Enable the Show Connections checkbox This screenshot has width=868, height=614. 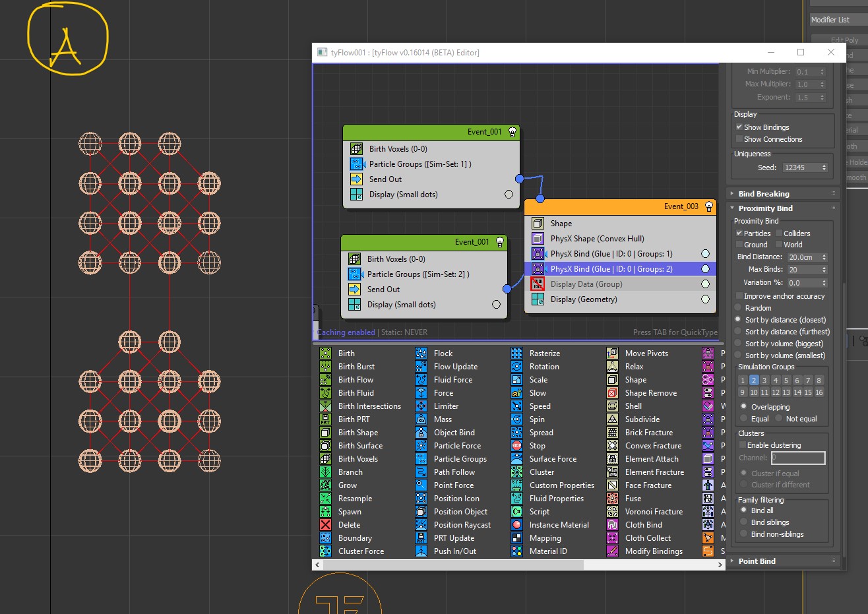click(x=739, y=139)
